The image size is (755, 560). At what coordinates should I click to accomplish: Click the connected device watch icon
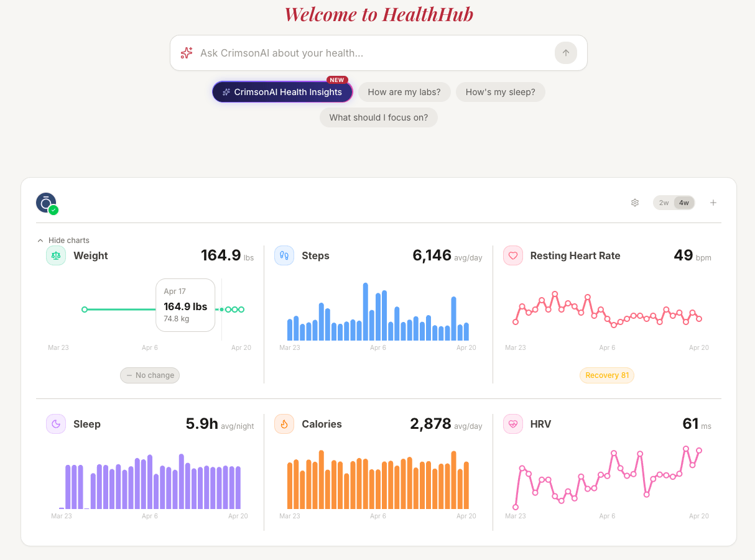45,202
